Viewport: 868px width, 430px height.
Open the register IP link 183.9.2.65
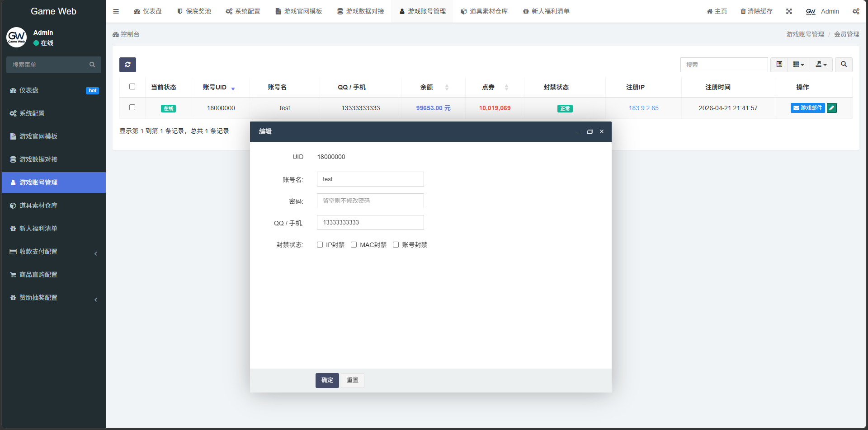643,108
